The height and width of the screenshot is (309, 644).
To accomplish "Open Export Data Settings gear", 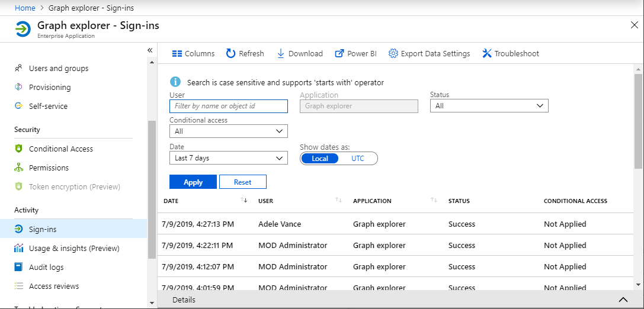I will [393, 54].
